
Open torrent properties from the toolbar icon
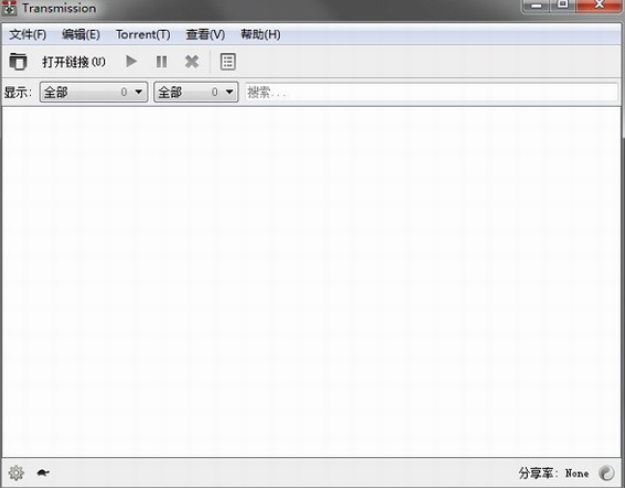coord(228,62)
